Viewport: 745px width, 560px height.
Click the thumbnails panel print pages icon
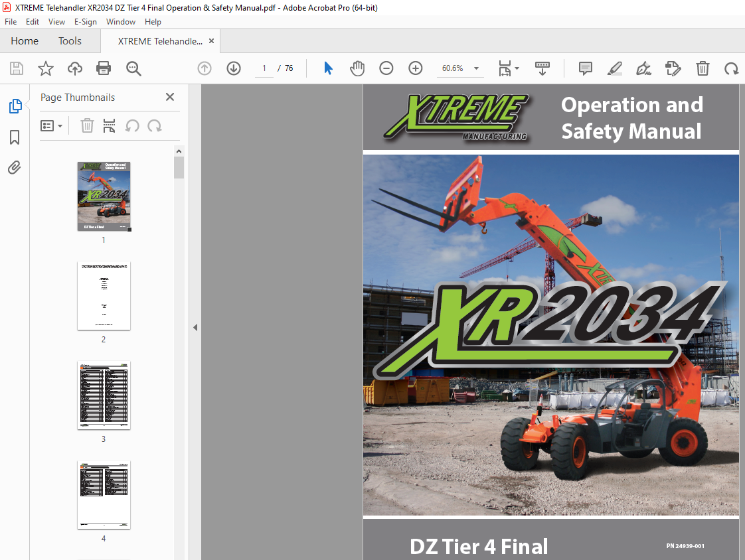coord(110,126)
